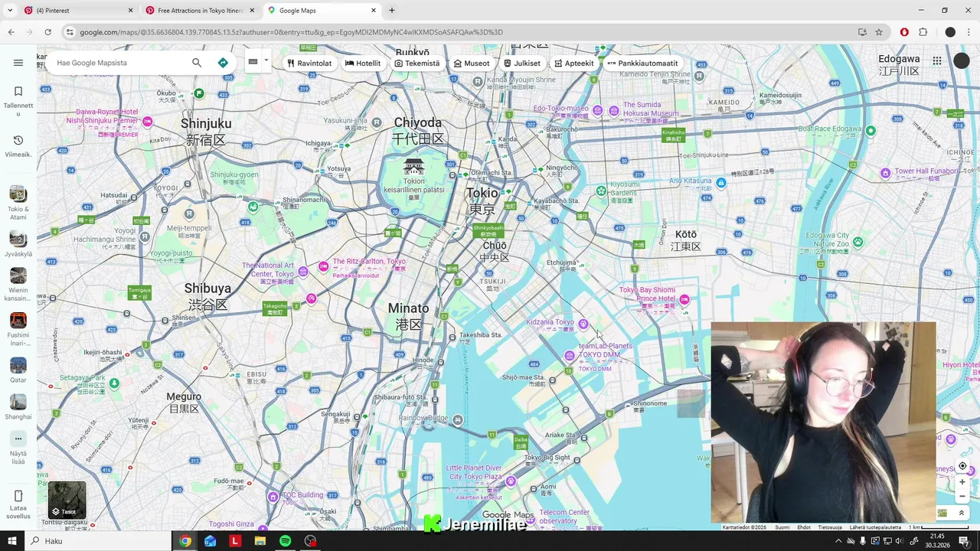Click the search magnifier icon

pos(197,63)
